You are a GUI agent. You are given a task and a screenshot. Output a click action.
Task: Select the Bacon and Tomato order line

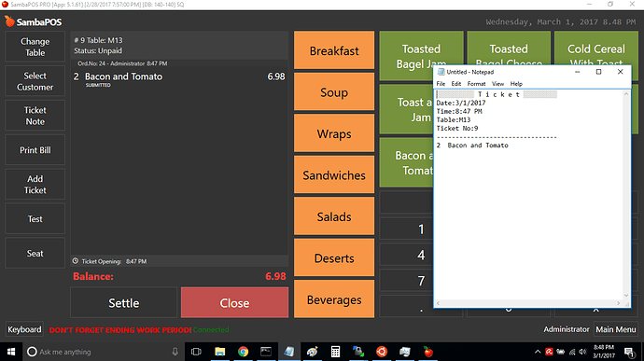[179, 79]
